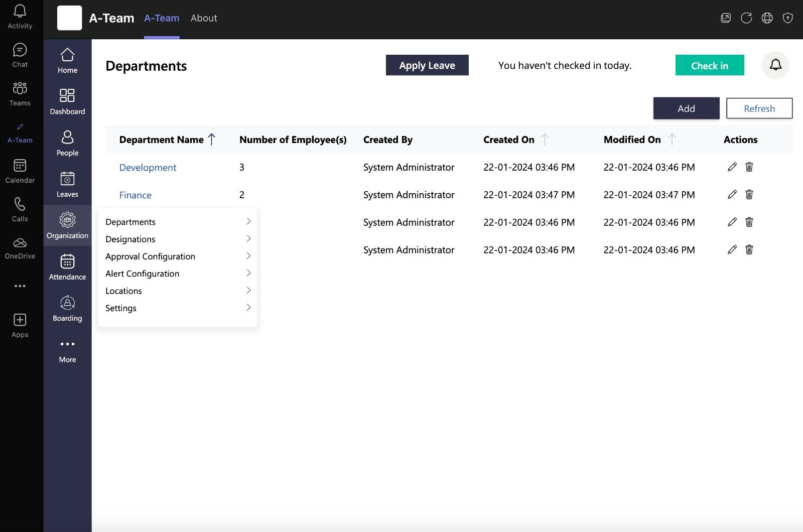803x532 pixels.
Task: Delete the Finance department using the trash icon
Action: click(x=749, y=194)
